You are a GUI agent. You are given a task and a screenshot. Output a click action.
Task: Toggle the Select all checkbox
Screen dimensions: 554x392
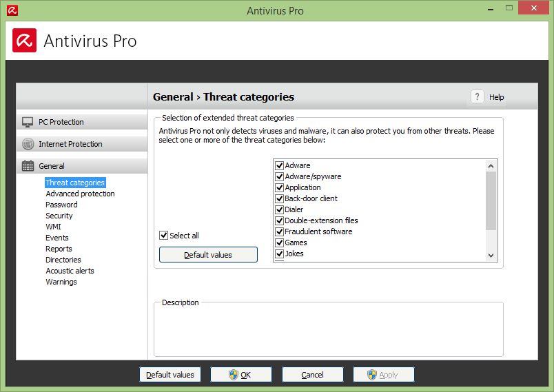pos(163,235)
